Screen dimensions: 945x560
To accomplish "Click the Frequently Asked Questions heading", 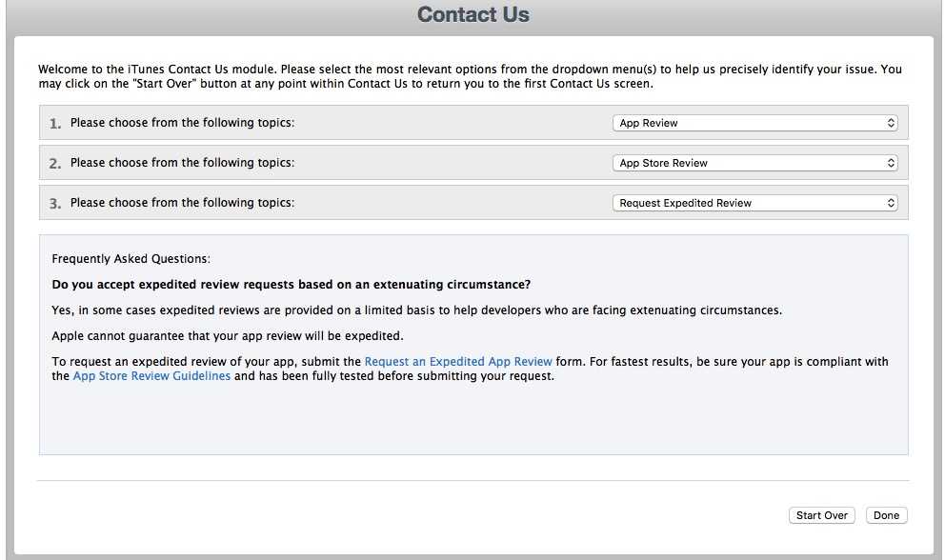I will point(131,259).
